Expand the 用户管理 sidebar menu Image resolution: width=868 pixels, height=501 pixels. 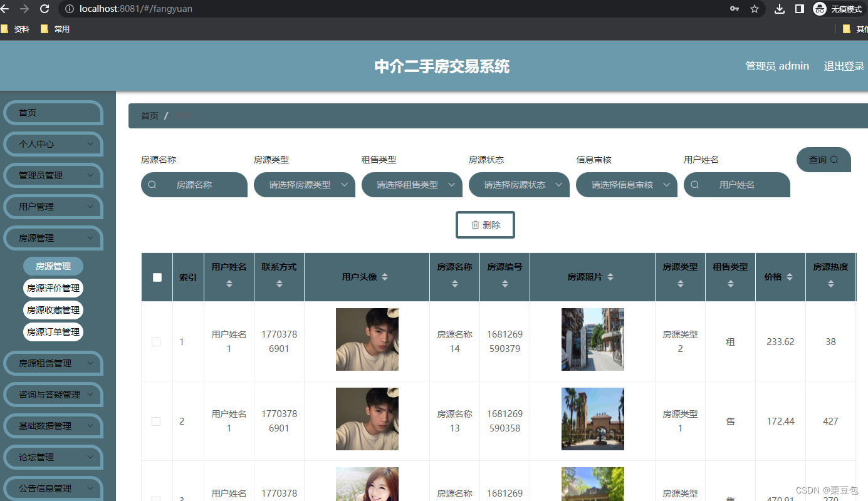53,207
